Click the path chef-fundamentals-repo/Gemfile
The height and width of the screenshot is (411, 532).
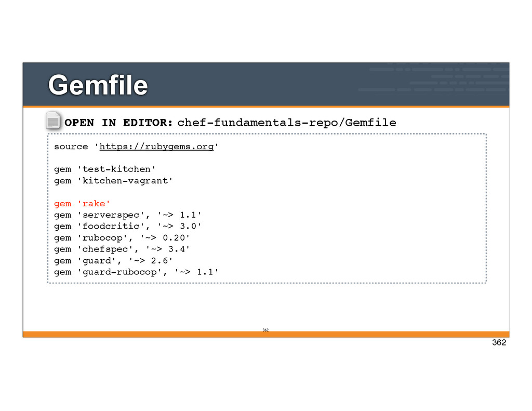pyautogui.click(x=287, y=123)
